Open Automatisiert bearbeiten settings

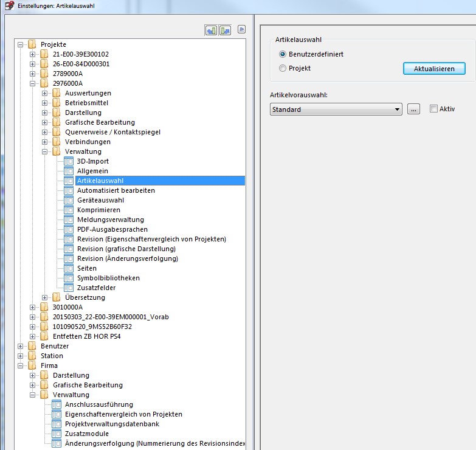pos(116,190)
